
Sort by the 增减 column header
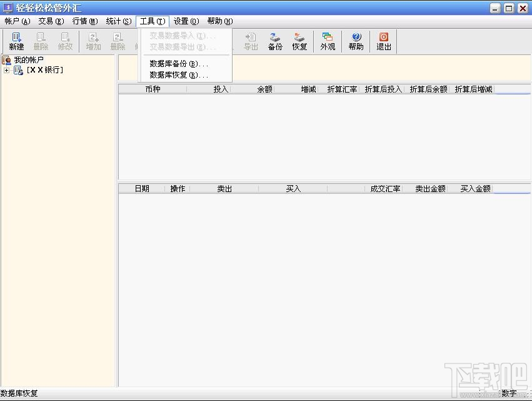coord(296,89)
